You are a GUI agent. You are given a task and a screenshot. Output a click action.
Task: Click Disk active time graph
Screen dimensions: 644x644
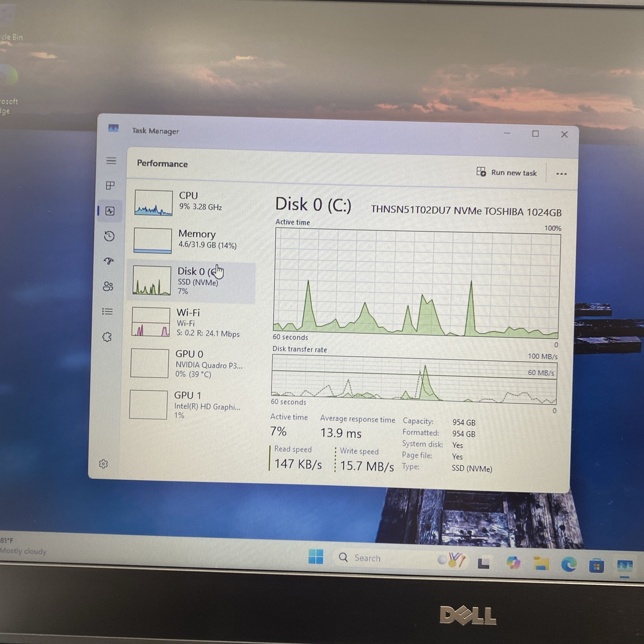coord(416,283)
